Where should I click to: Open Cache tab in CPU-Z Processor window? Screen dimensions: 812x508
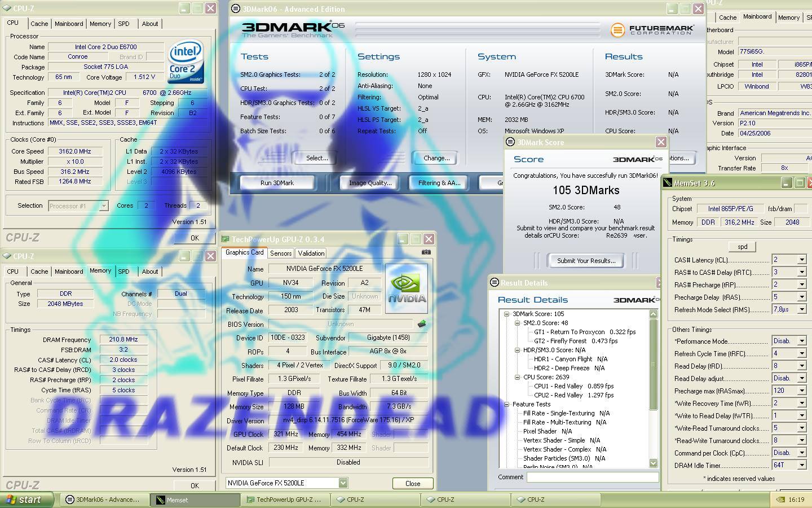pos(39,24)
